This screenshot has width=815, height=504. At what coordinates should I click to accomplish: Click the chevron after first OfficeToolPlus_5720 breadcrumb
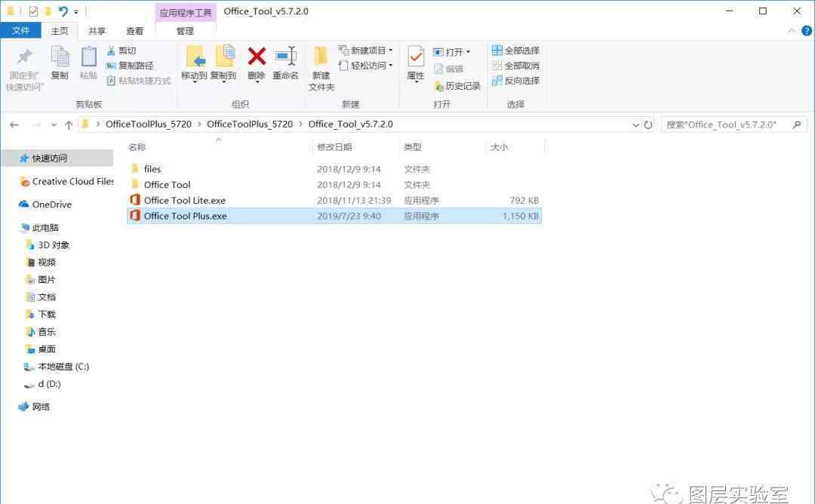(199, 124)
